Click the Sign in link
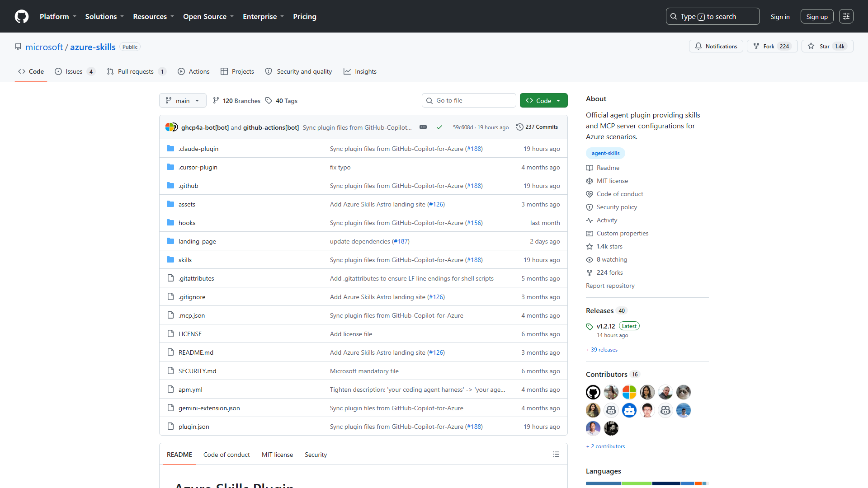Viewport: 868px width, 488px height. tap(780, 16)
